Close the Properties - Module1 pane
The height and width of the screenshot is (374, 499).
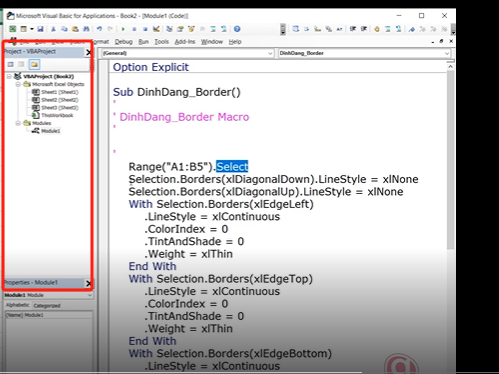point(88,283)
